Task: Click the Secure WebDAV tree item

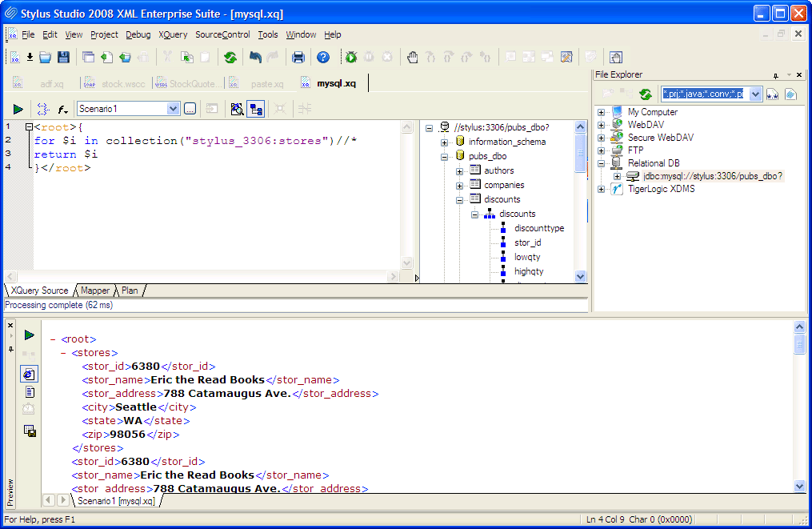Action: [660, 138]
